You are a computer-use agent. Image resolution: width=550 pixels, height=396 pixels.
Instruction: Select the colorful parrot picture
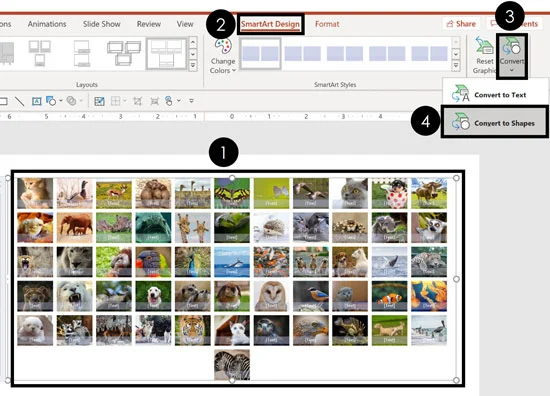click(x=153, y=262)
